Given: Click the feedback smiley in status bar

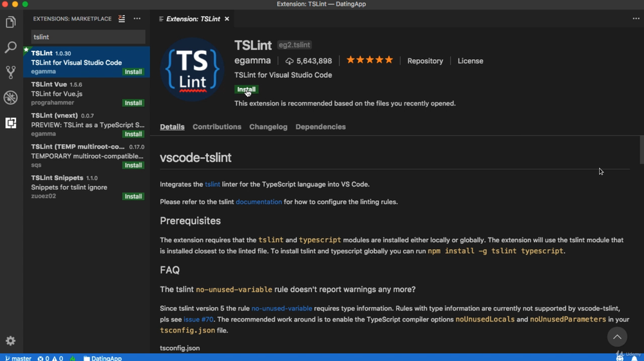Looking at the screenshot, I should point(620,358).
